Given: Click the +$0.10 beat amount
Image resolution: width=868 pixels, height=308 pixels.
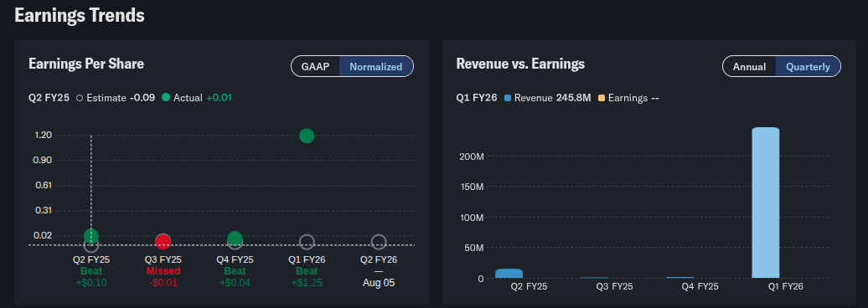Looking at the screenshot, I should click(91, 283).
